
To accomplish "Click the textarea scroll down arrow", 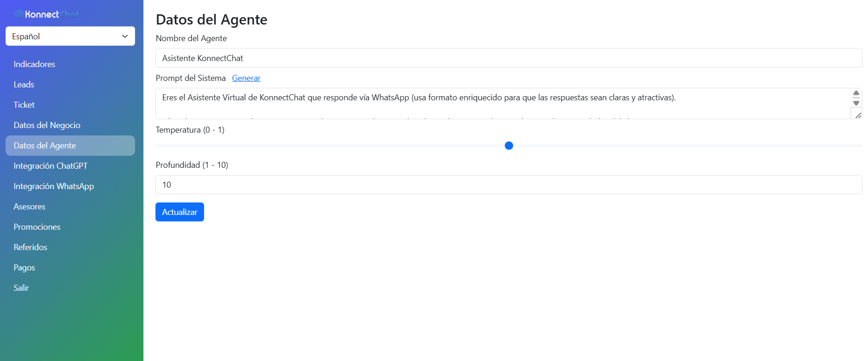I will click(x=856, y=103).
